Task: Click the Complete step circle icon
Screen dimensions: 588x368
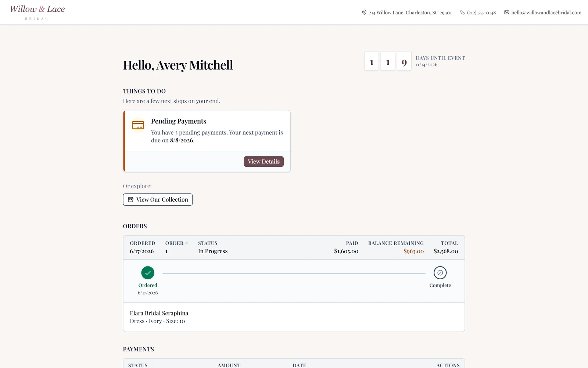Action: [x=440, y=273]
